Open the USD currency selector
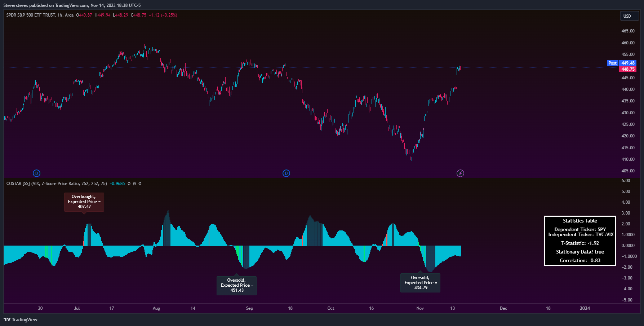This screenshot has width=644, height=326. tap(629, 16)
